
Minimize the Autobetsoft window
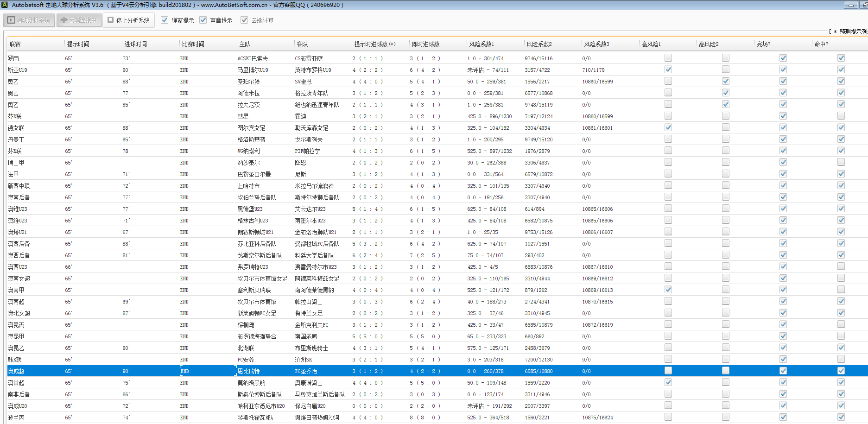pyautogui.click(x=850, y=5)
